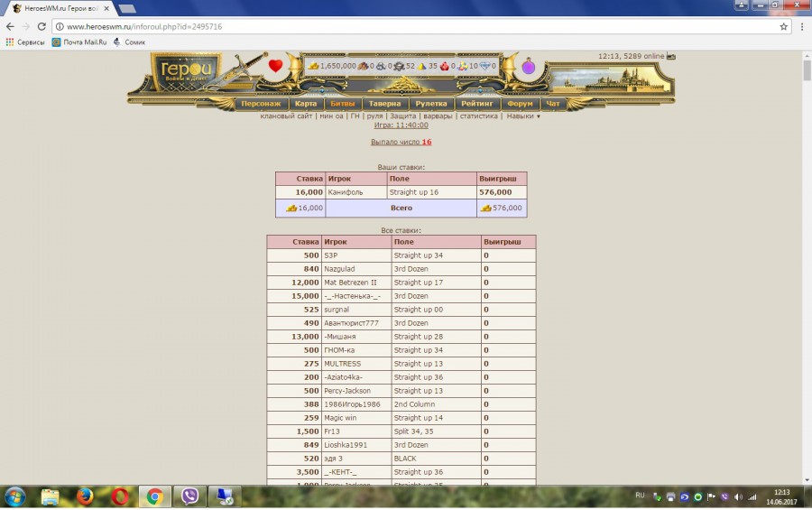Screen dimensions: 812x510
Task: Click the purple mana potion icon
Action: 528,67
